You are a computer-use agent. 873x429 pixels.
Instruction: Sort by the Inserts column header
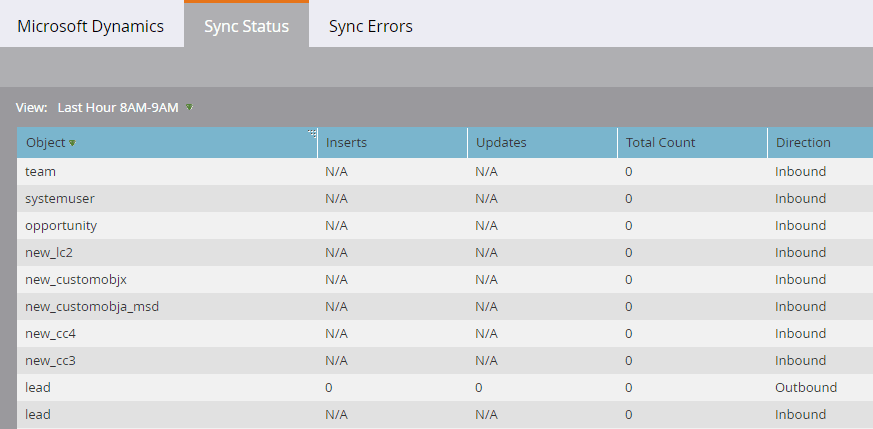(346, 142)
